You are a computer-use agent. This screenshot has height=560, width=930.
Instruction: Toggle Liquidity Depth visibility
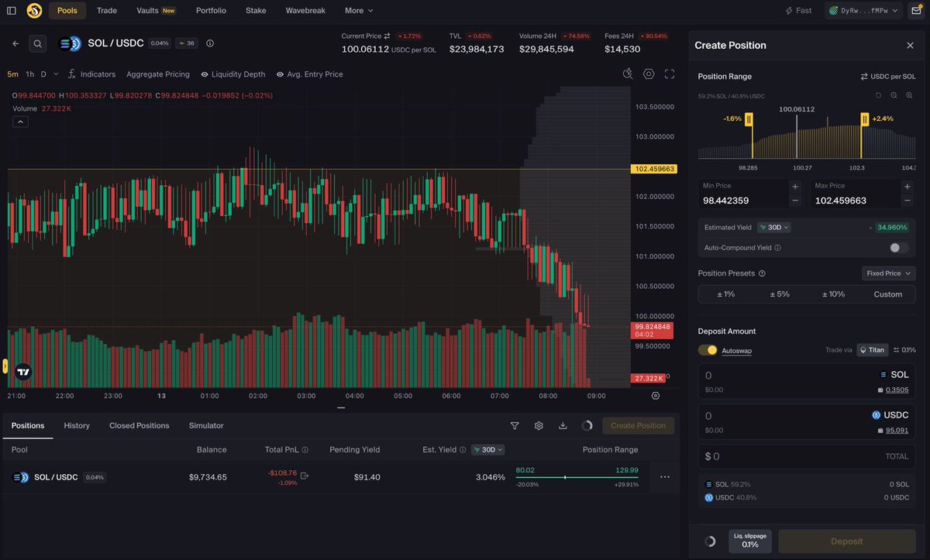coord(232,74)
